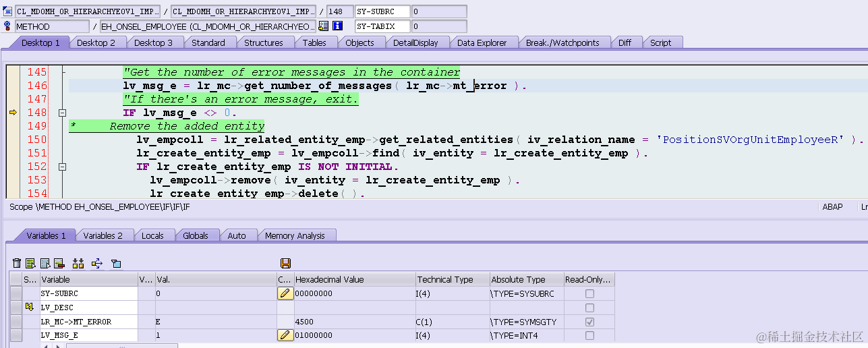Click the ABAP indicator in editor status bar
Viewport: 868px width, 348px height.
pos(832,206)
